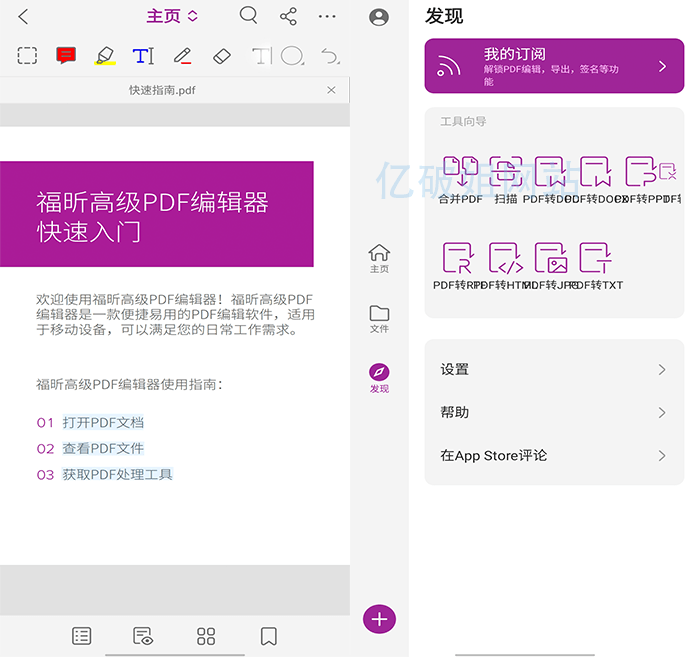Close the 快速指南.pdf document tab
This screenshot has width=700, height=657.
(x=332, y=90)
